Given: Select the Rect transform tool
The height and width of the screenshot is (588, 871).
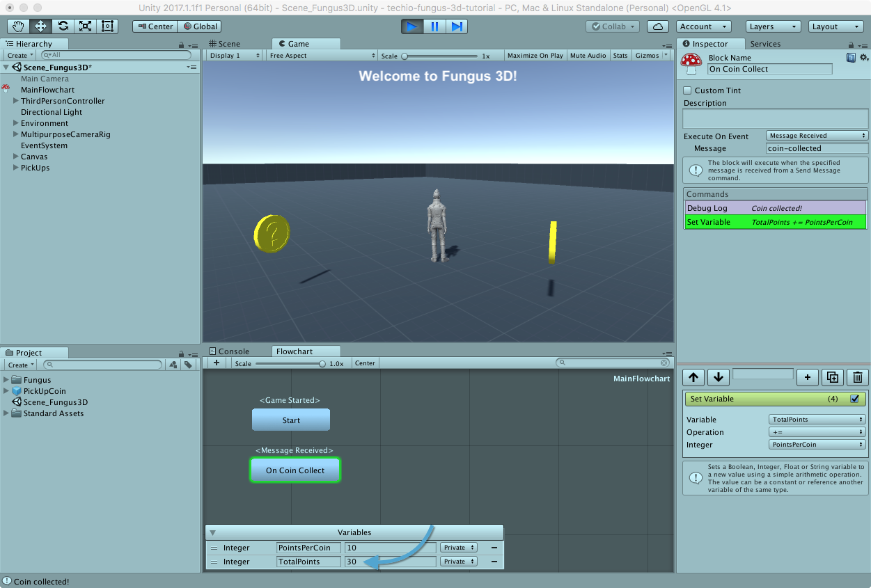Looking at the screenshot, I should pyautogui.click(x=107, y=26).
